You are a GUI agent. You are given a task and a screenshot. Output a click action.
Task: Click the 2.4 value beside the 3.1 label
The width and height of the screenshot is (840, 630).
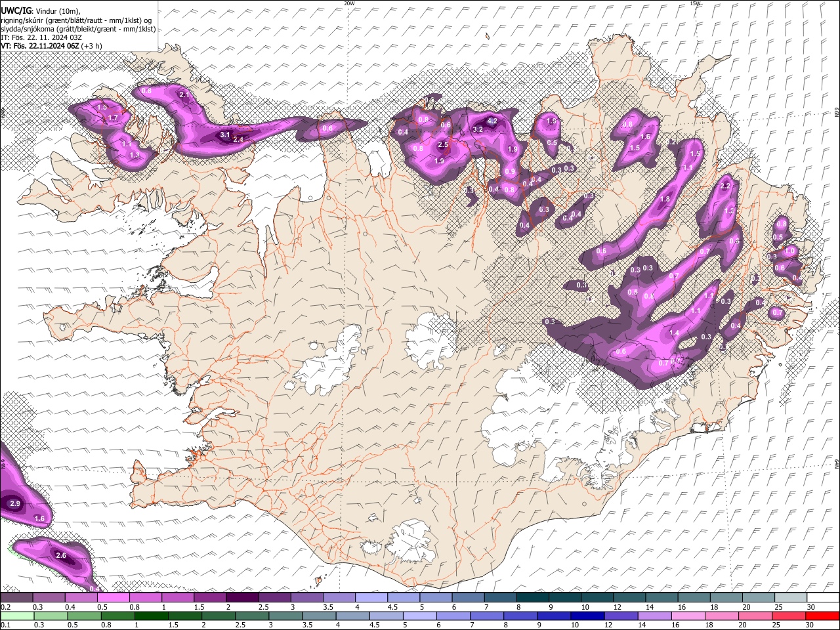pos(238,139)
